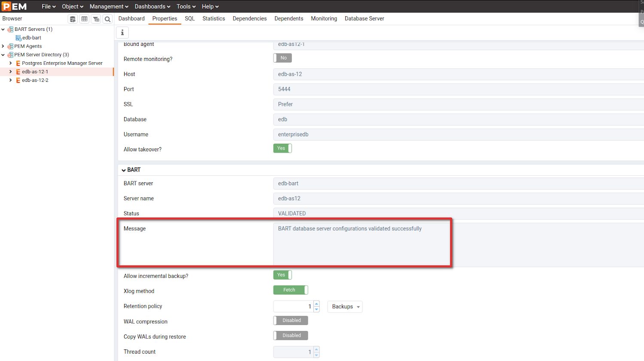Collapse the BART properties section
Image resolution: width=644 pixels, height=361 pixels.
(124, 170)
